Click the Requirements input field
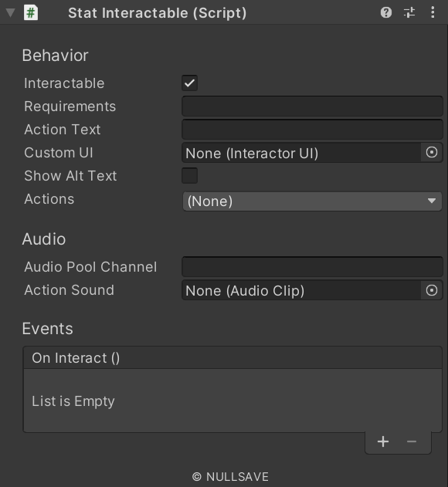 click(x=312, y=107)
